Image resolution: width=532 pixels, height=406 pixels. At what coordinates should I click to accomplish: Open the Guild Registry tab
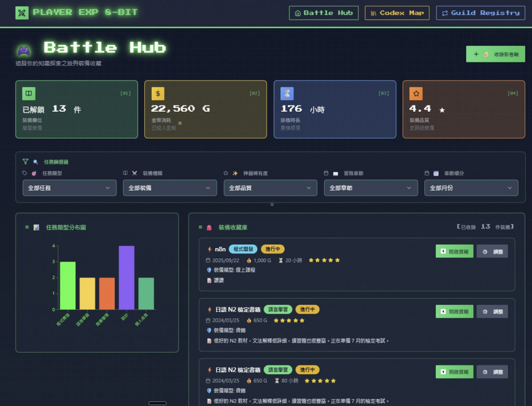pos(481,13)
